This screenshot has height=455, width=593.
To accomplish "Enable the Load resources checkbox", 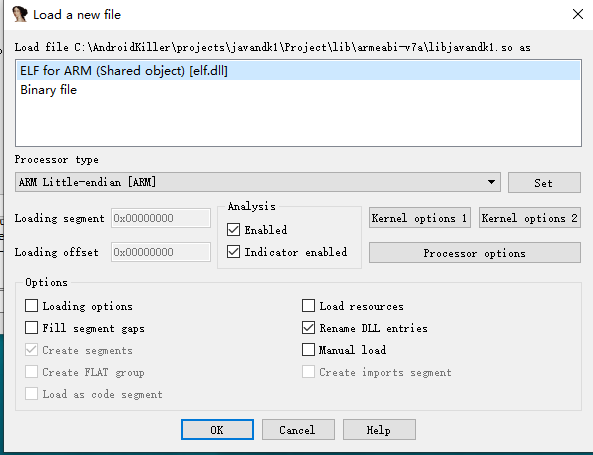I will pyautogui.click(x=308, y=306).
